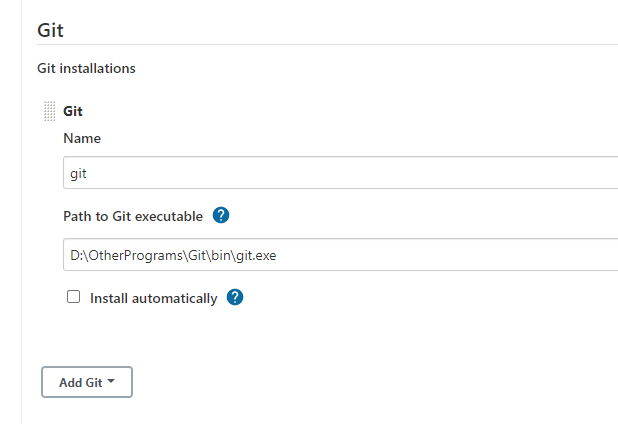This screenshot has width=618, height=424.
Task: Click the Name field label
Action: pos(82,139)
